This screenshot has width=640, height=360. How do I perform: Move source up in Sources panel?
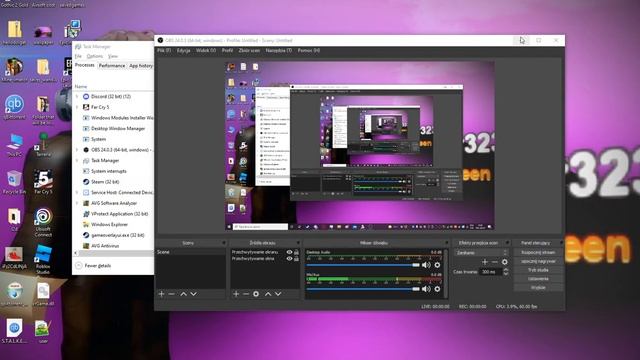click(x=268, y=294)
